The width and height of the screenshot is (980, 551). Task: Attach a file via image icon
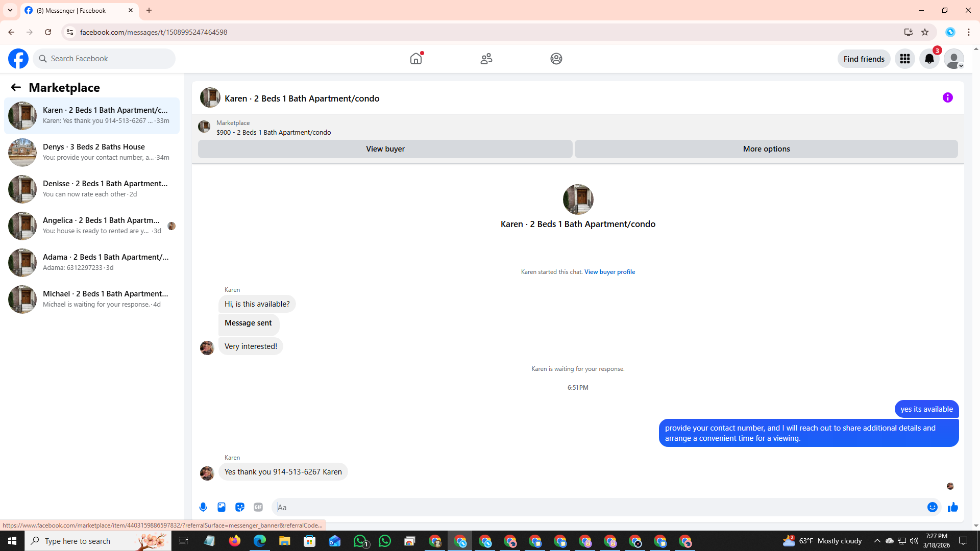point(222,507)
